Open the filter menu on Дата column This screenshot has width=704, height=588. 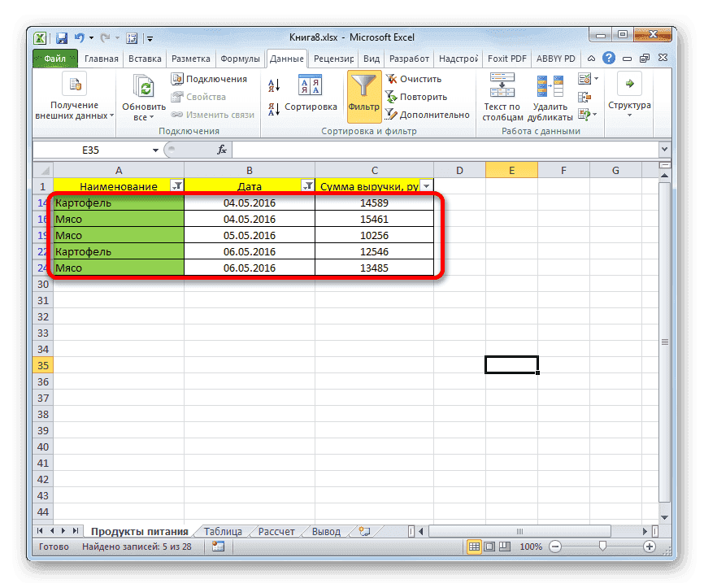(308, 185)
